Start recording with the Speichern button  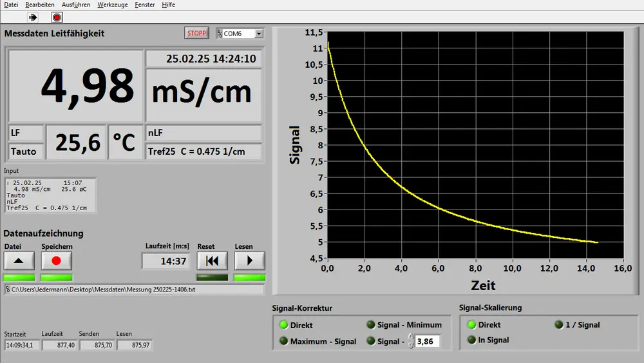pyautogui.click(x=56, y=260)
